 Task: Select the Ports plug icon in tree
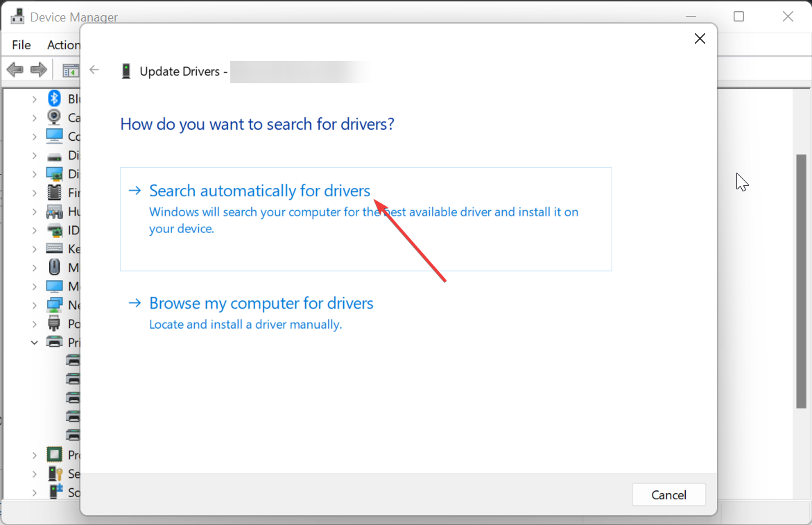(x=54, y=324)
